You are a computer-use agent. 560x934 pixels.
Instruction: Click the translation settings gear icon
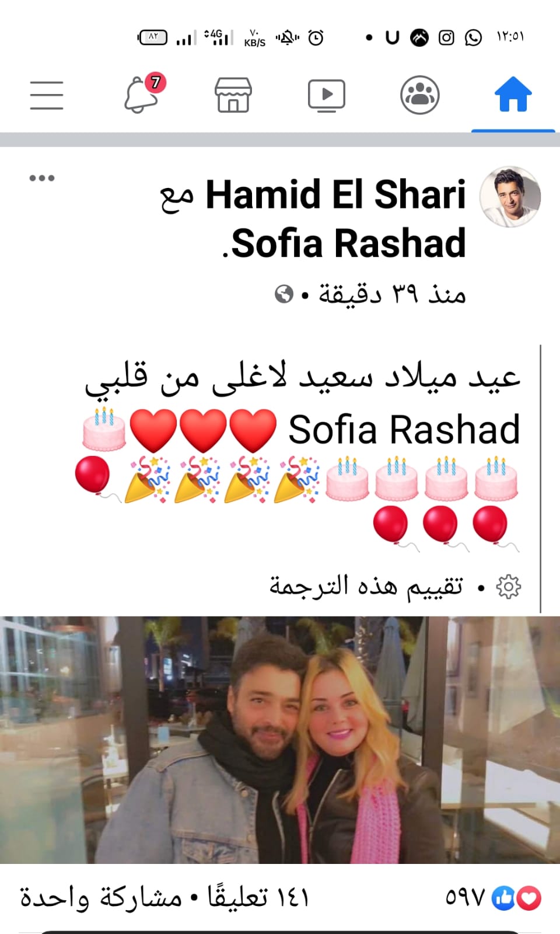(508, 587)
